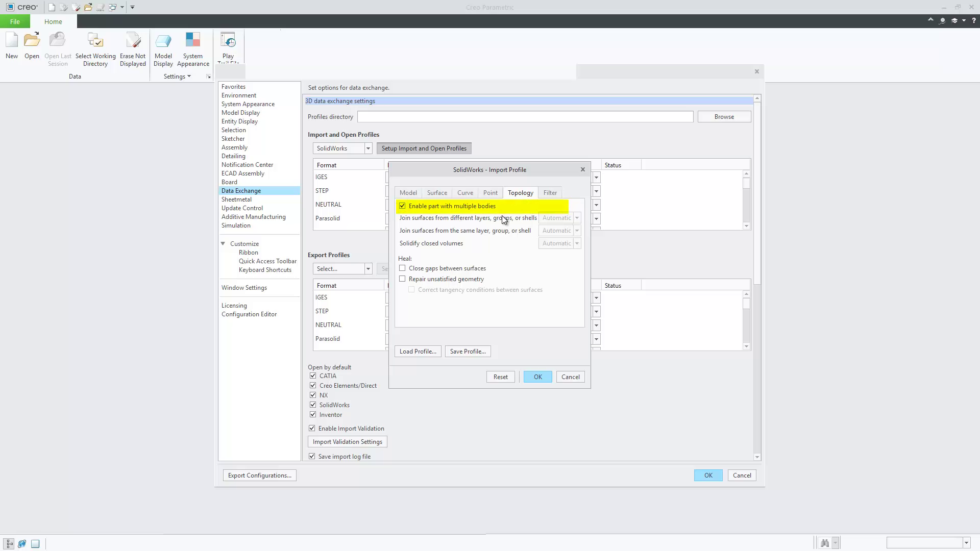This screenshot has height=551, width=980.
Task: Click the help question mark icon
Action: [973, 21]
